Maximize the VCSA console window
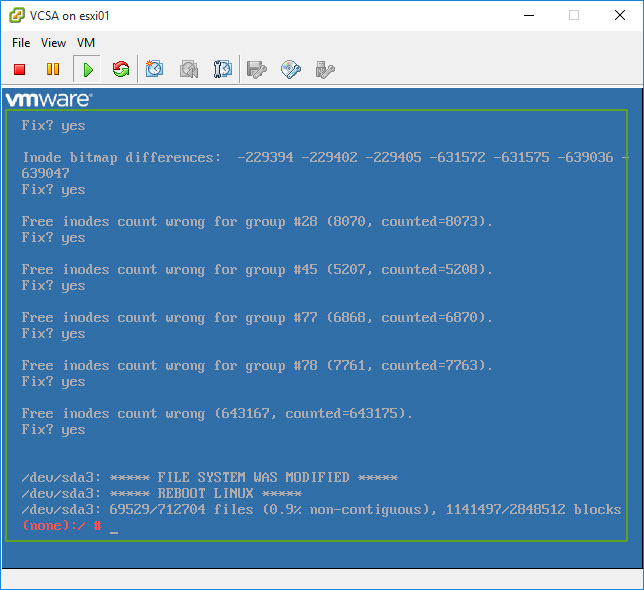 pos(574,15)
